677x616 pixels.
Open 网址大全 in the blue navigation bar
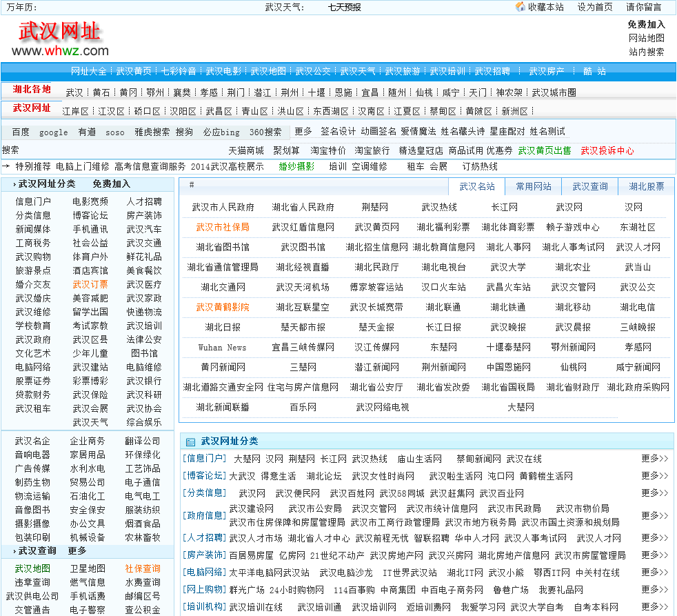tap(88, 71)
